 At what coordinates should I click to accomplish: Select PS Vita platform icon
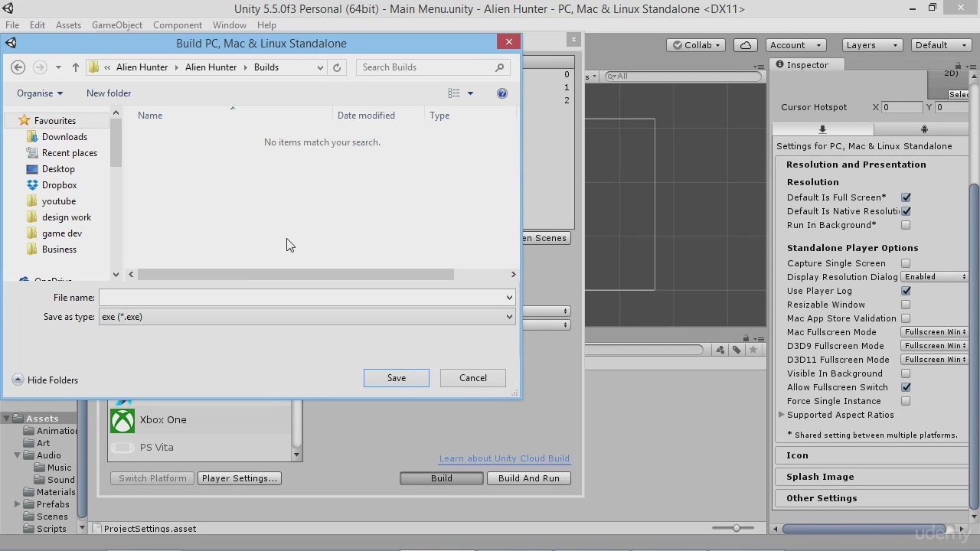coord(122,448)
